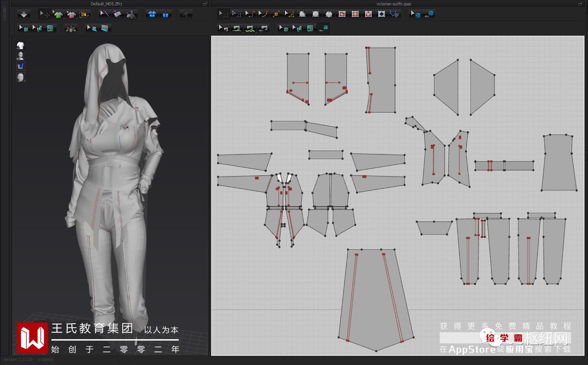This screenshot has height=365, width=588.
Task: Click the 3D window texture grid icon
Action: click(50, 29)
